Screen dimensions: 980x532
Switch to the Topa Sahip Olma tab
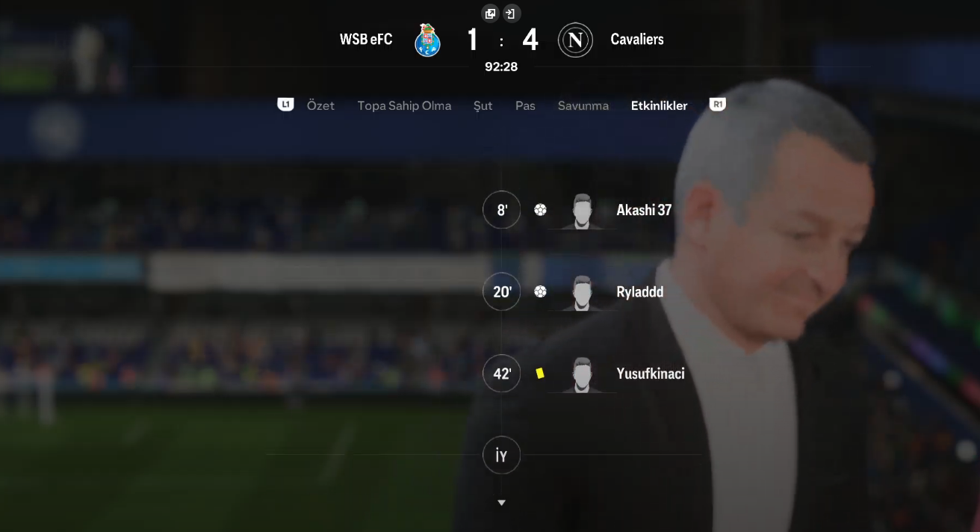[x=404, y=105]
